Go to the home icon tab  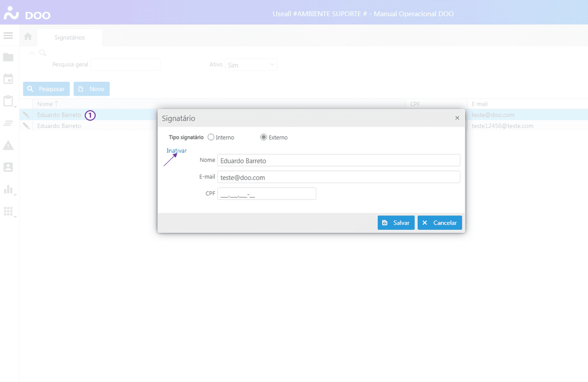point(28,37)
